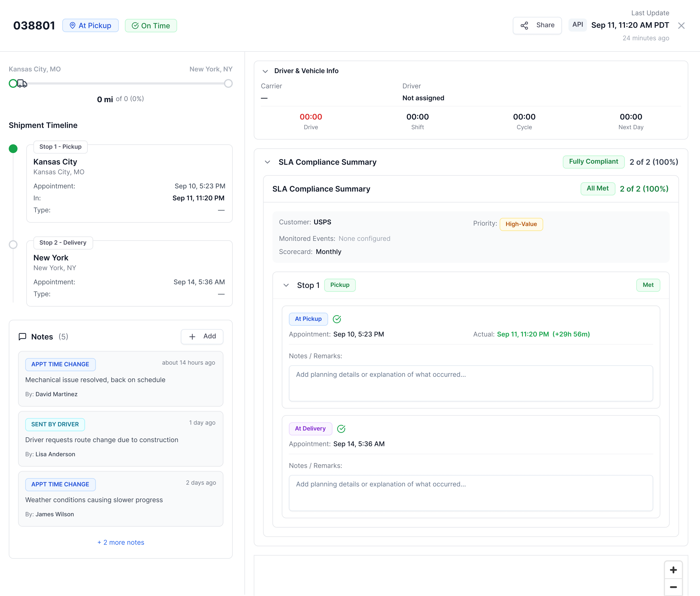
Task: Click the Monthly scorecard value
Action: tap(328, 252)
